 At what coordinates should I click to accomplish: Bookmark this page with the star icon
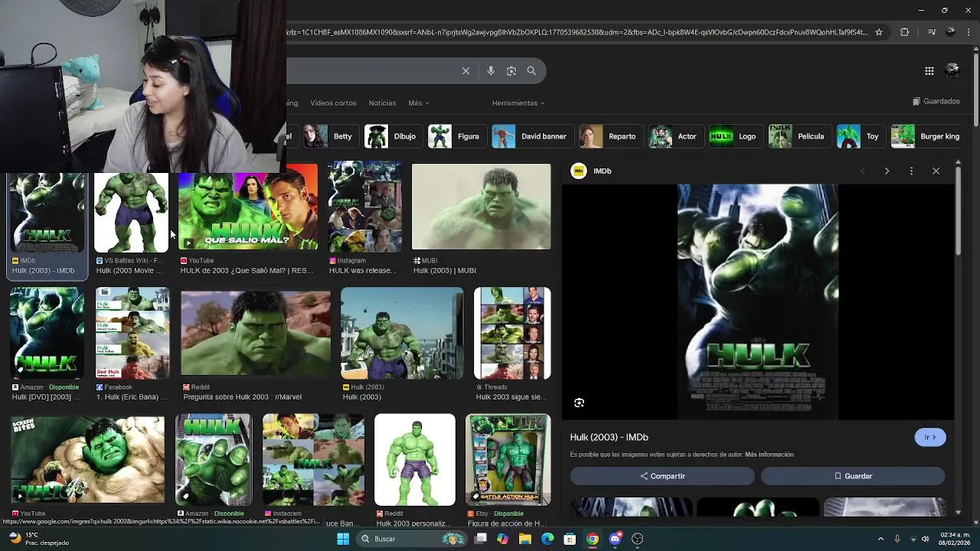879,32
